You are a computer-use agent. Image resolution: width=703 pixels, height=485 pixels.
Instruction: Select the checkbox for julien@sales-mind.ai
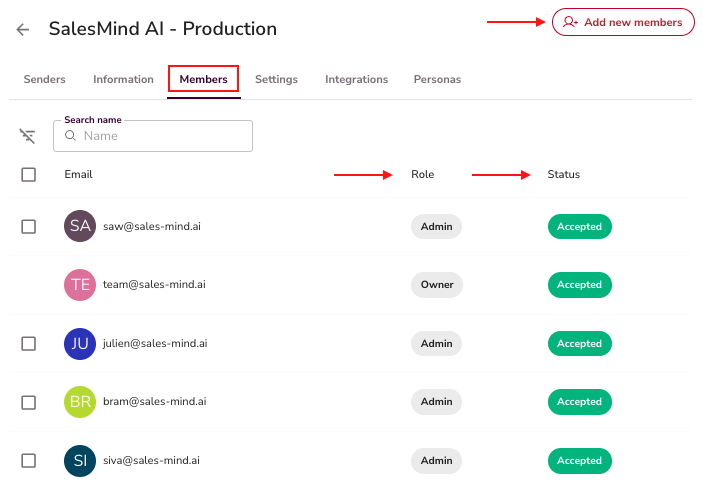[29, 344]
